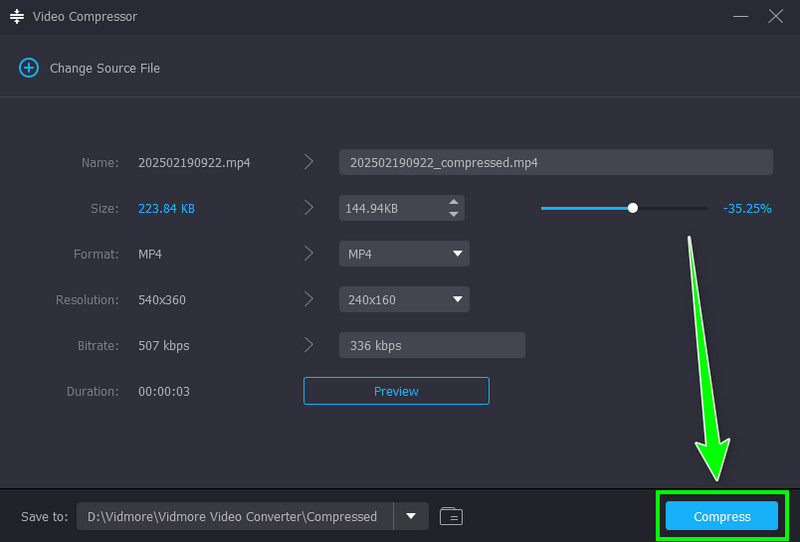Click the Change Source File plus icon
This screenshot has height=542, width=800.
click(x=29, y=68)
